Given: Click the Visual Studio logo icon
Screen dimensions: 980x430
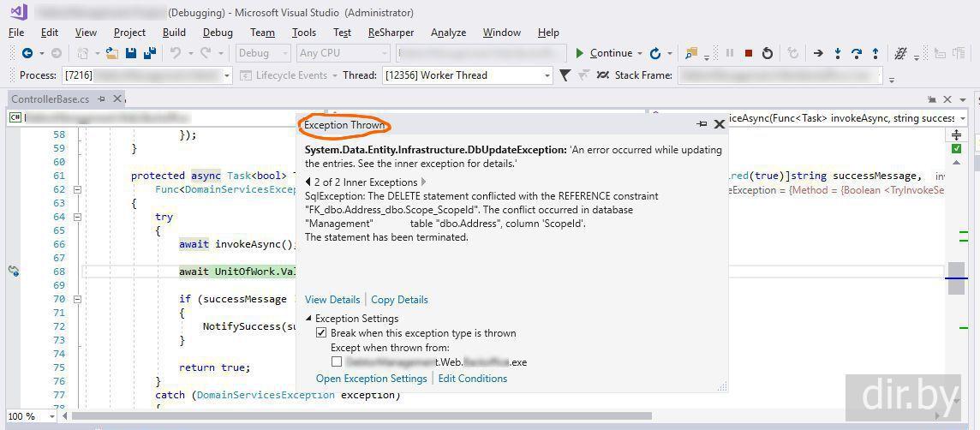Looking at the screenshot, I should [19, 12].
